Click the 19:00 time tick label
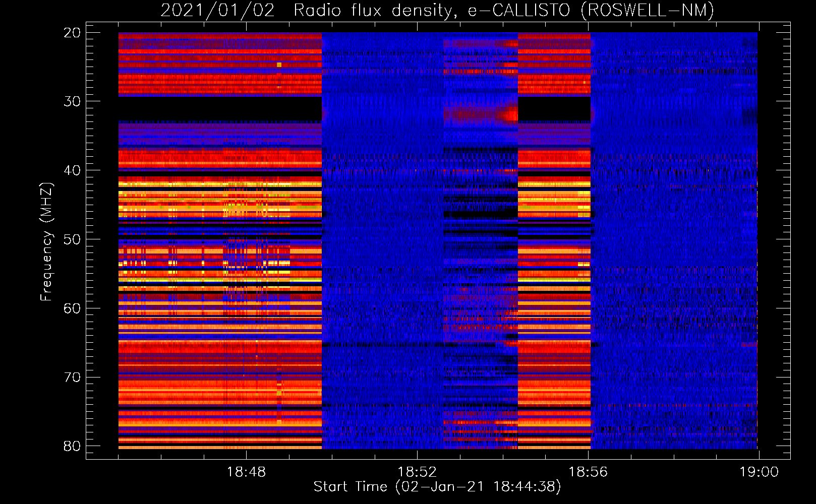This screenshot has width=816, height=504. 759,472
